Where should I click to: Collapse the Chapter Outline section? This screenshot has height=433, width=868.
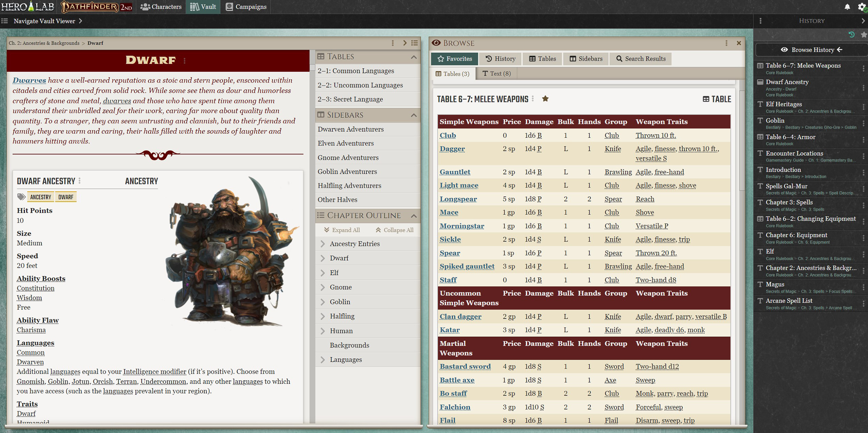coord(414,215)
